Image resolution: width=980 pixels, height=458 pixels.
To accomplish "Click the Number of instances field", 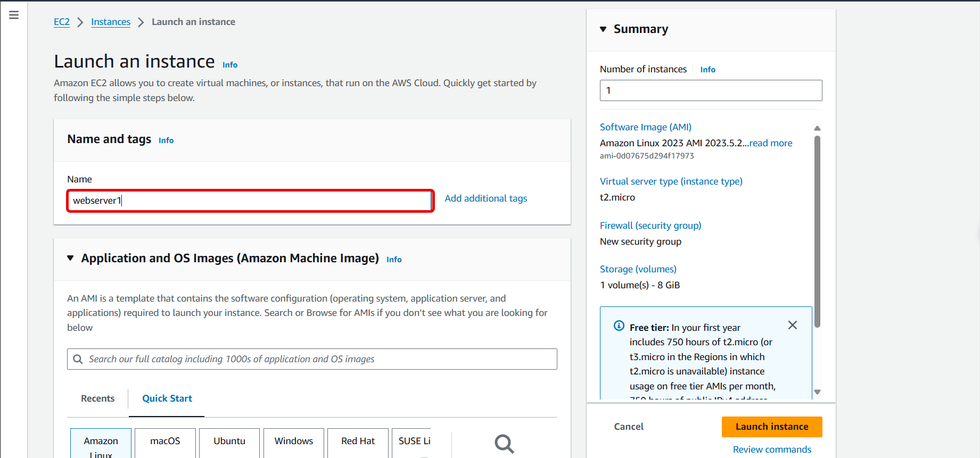I will 711,90.
